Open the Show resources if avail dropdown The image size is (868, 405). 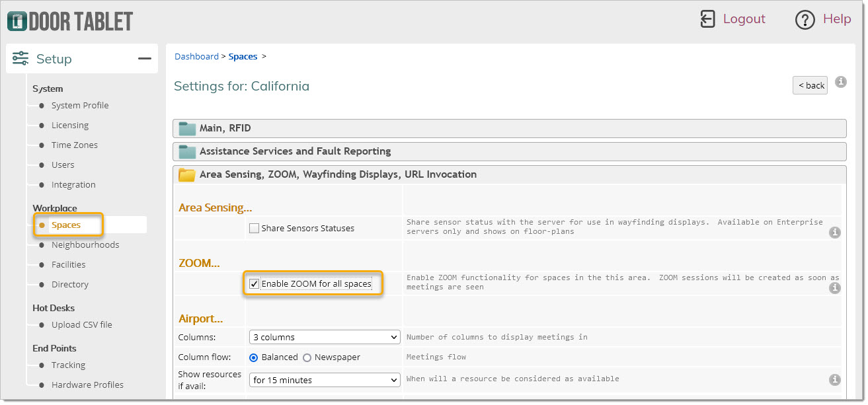(x=325, y=380)
